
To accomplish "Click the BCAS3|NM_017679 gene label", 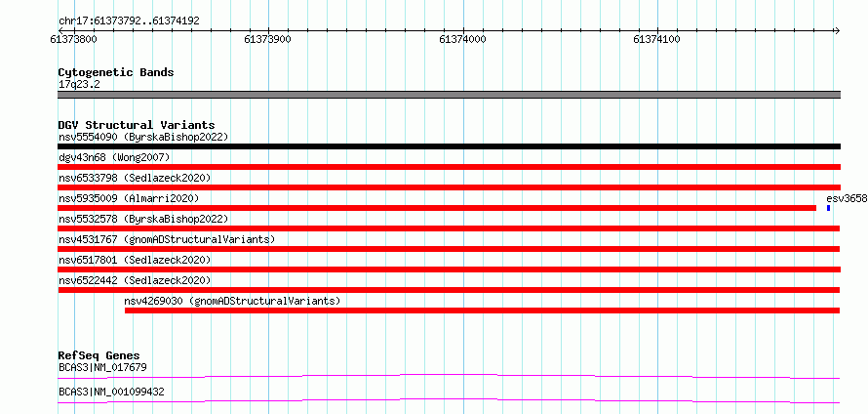I will [102, 367].
